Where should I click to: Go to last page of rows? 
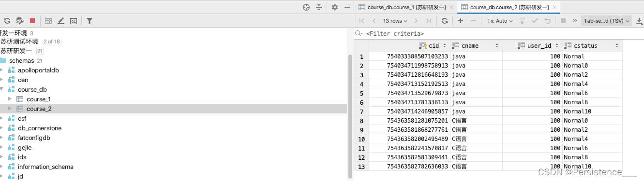pos(428,21)
